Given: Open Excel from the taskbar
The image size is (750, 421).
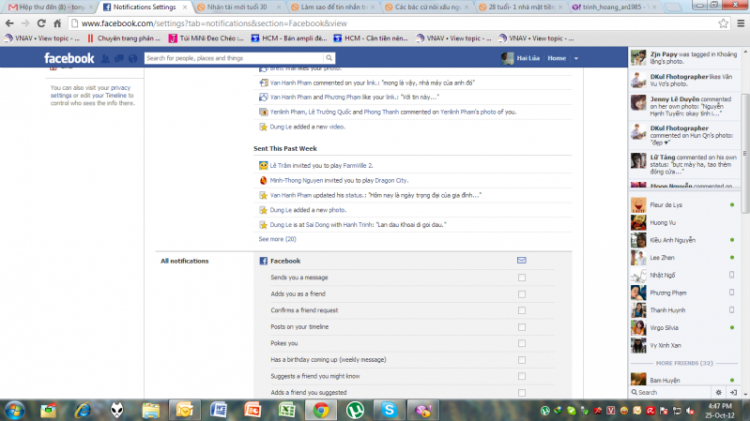Looking at the screenshot, I should tap(287, 410).
